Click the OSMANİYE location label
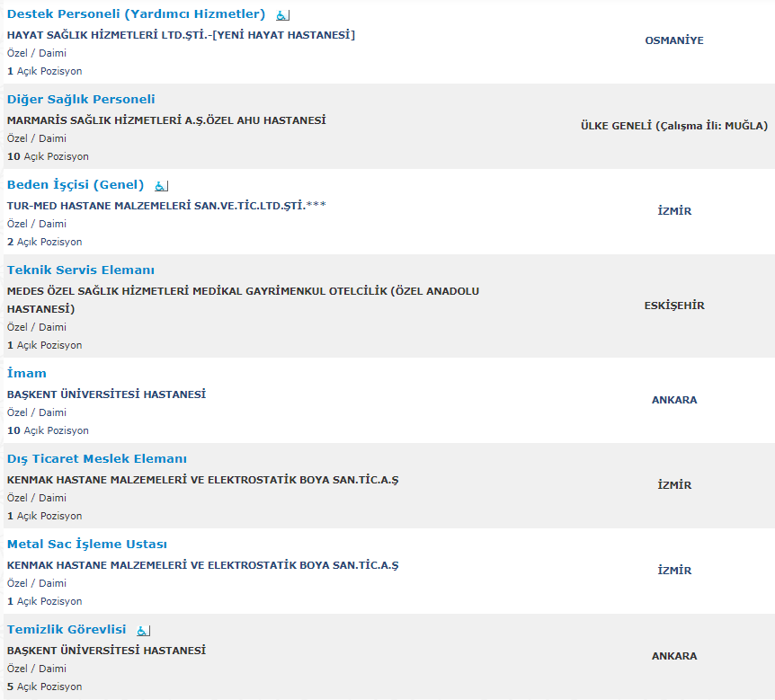This screenshot has width=775, height=700. 674,40
